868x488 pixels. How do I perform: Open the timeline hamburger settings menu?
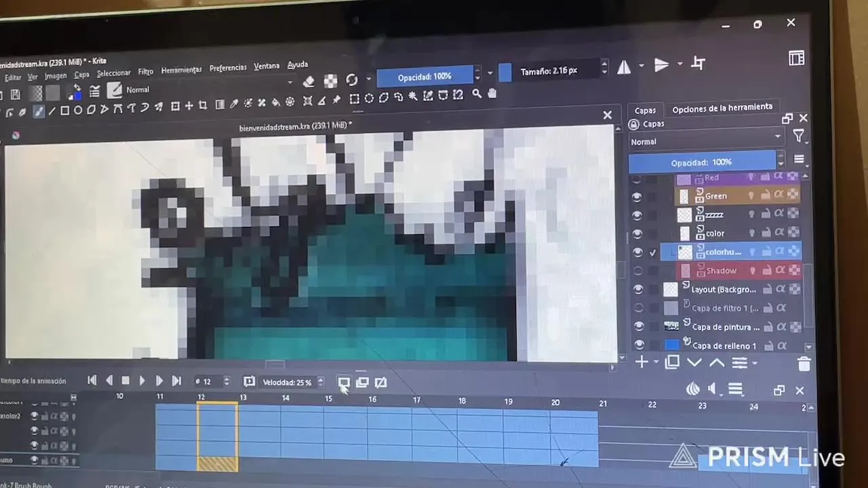coord(735,389)
